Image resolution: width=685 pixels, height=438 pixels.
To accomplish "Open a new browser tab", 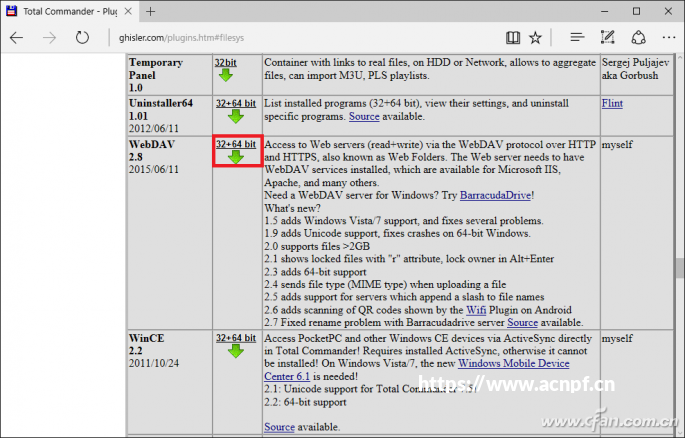I will point(151,11).
